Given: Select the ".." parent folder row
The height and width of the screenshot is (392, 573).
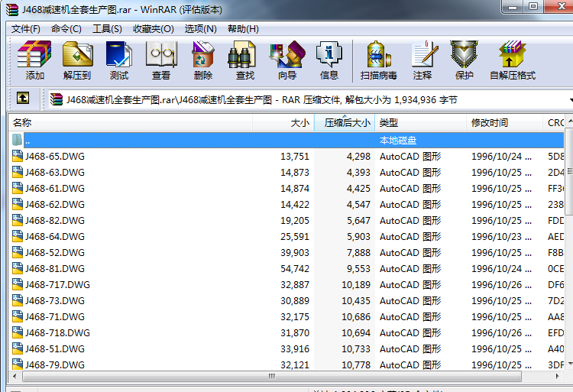Looking at the screenshot, I should [287, 140].
